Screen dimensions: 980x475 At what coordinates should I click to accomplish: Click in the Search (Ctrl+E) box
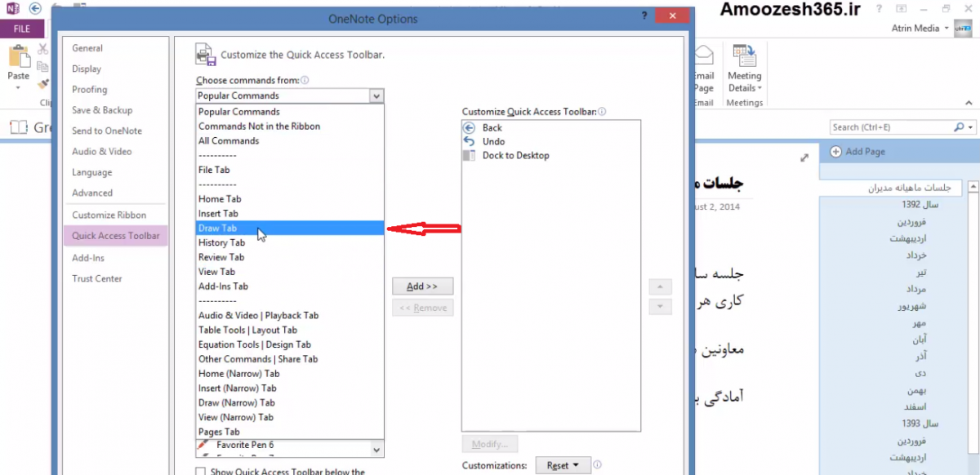[890, 127]
